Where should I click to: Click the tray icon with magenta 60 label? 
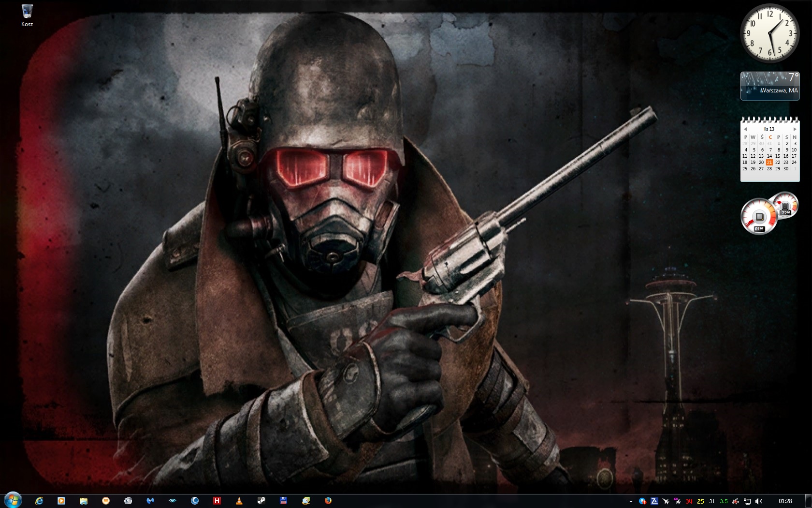click(x=678, y=501)
